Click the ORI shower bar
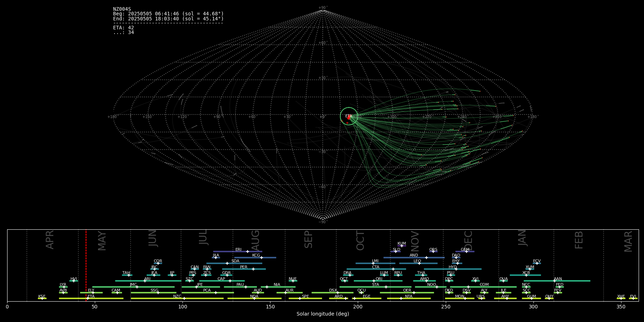 (378, 281)
